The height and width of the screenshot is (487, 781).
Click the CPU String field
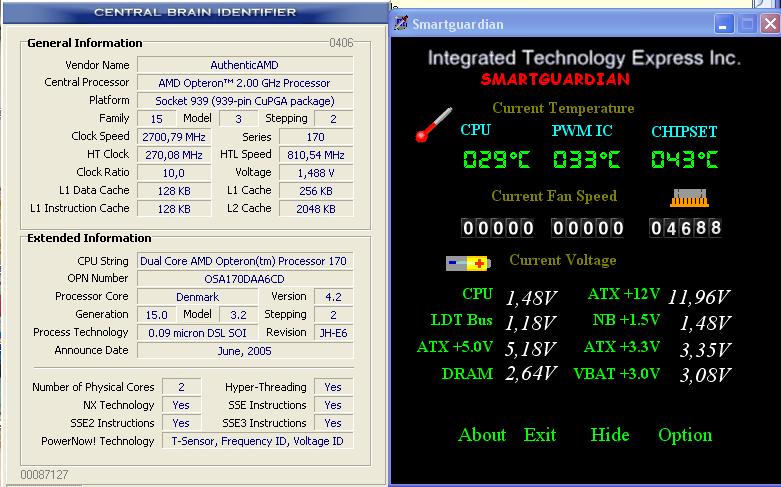click(x=243, y=261)
